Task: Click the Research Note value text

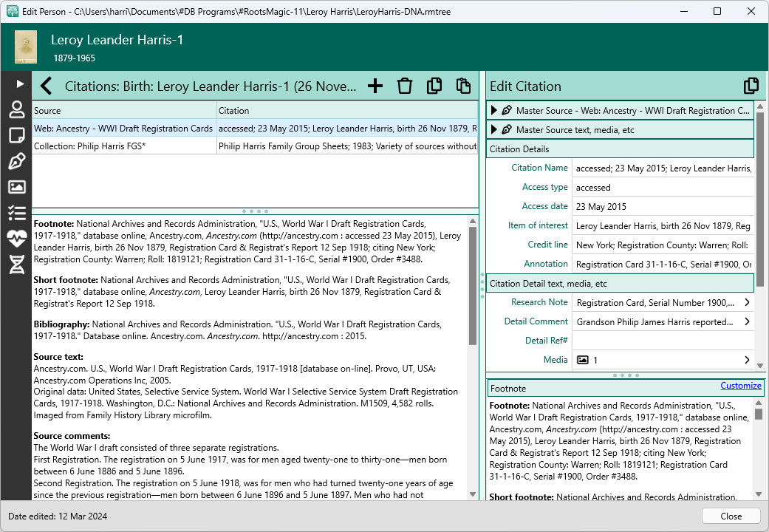Action: [x=655, y=302]
